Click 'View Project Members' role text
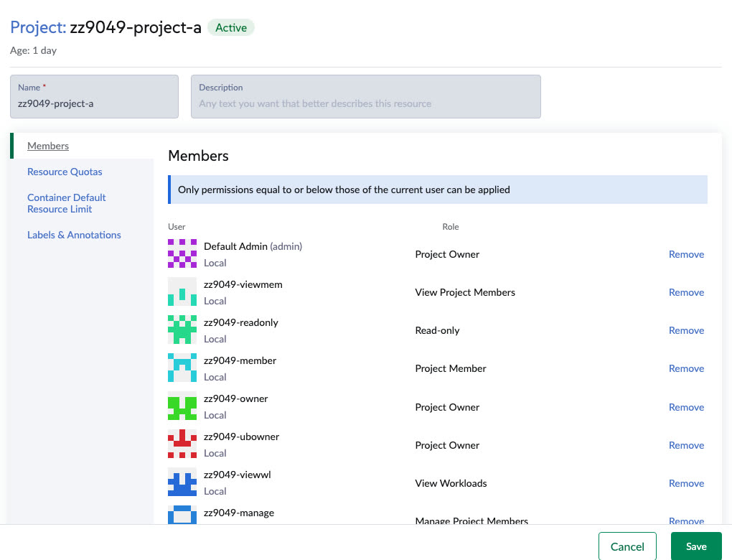Screen dimensions: 732x560 point(465,292)
